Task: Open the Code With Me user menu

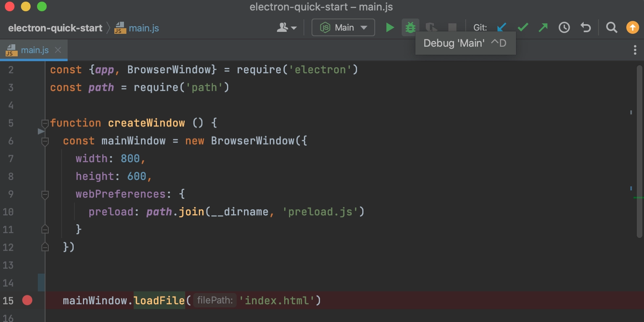Action: pyautogui.click(x=287, y=27)
